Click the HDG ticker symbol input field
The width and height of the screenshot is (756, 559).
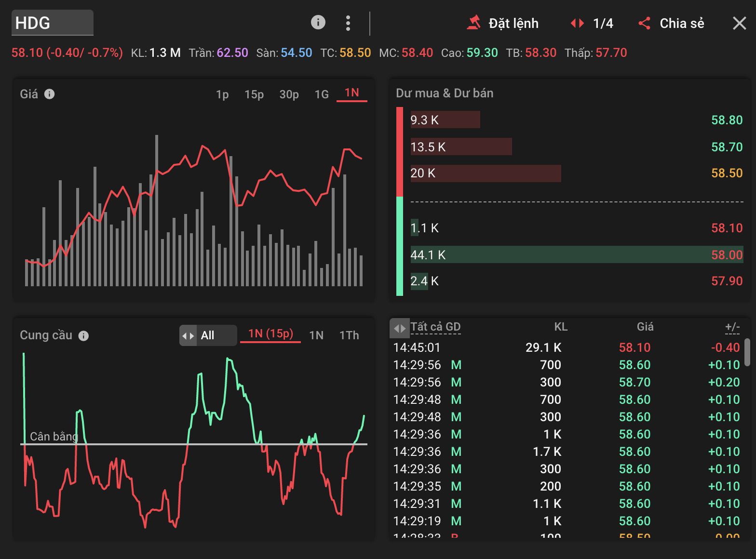point(52,23)
